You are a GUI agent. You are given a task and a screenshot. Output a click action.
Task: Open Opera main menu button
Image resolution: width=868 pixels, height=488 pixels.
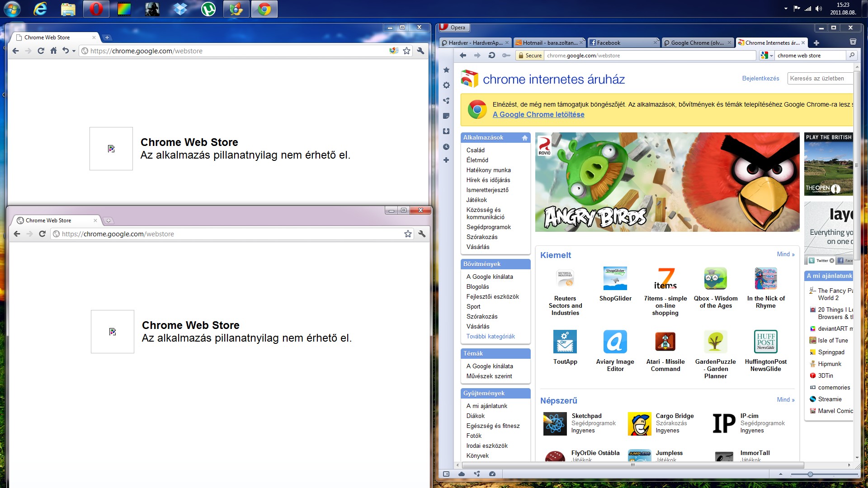453,28
